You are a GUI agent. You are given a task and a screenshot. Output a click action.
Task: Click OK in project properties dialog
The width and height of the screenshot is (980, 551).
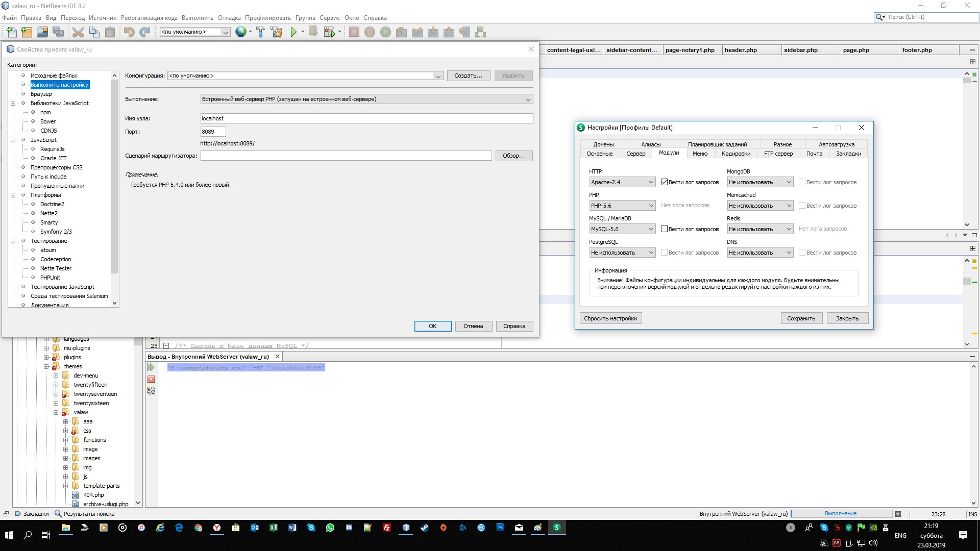pyautogui.click(x=433, y=326)
